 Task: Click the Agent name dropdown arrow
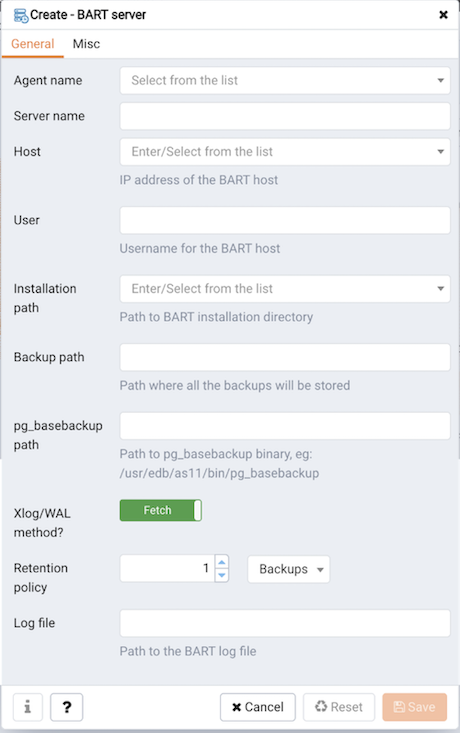(440, 80)
